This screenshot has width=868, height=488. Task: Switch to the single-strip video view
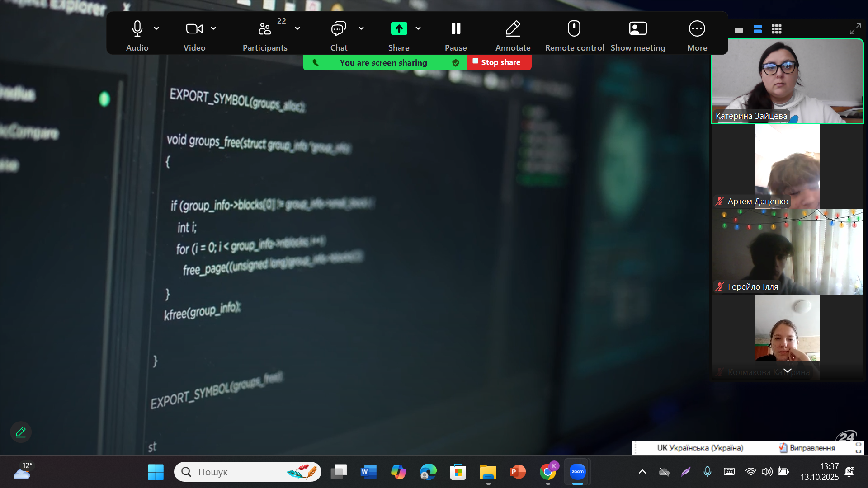[739, 30]
